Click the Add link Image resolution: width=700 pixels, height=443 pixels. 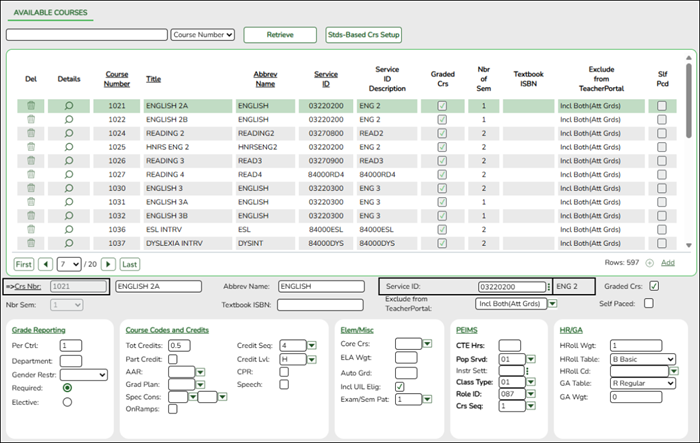pyautogui.click(x=667, y=263)
